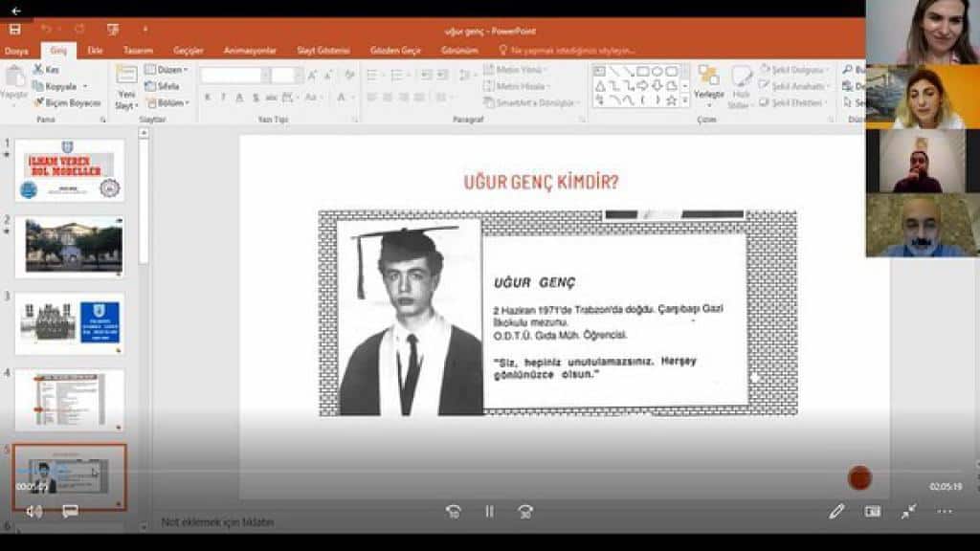The height and width of the screenshot is (551, 980).
Task: Toggle underline formatting
Action: point(239,98)
